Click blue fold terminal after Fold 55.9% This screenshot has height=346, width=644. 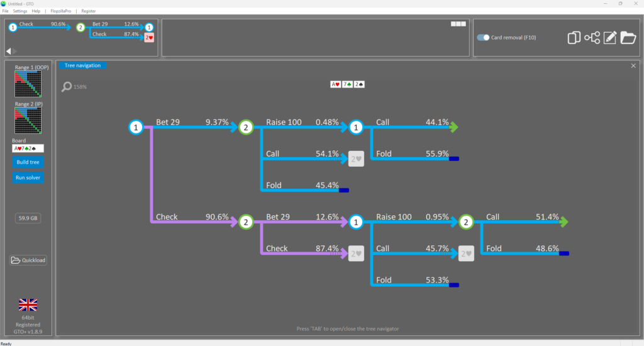[x=454, y=159]
